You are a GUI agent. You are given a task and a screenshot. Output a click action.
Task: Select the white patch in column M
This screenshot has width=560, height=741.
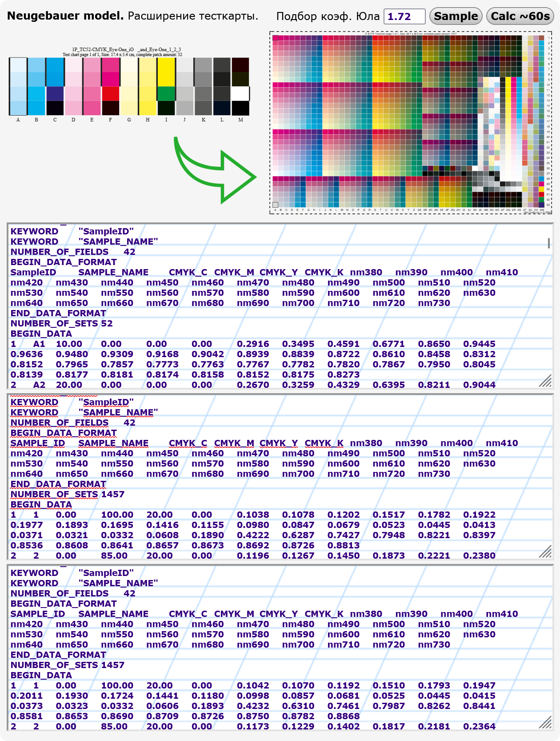pyautogui.click(x=240, y=93)
